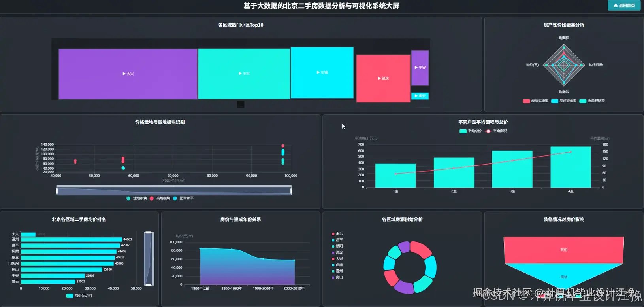Toggle the 洼地板块 scatter legend

(x=137, y=198)
